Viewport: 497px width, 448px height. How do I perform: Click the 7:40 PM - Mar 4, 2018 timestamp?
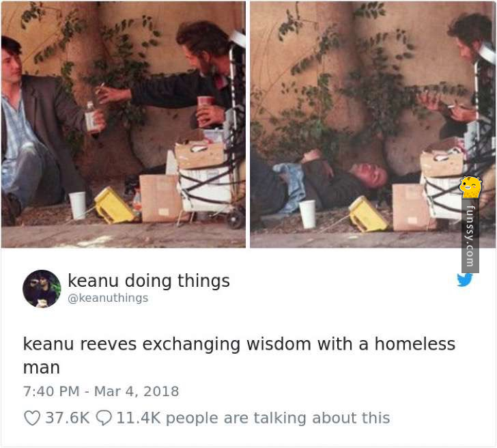coord(101,391)
